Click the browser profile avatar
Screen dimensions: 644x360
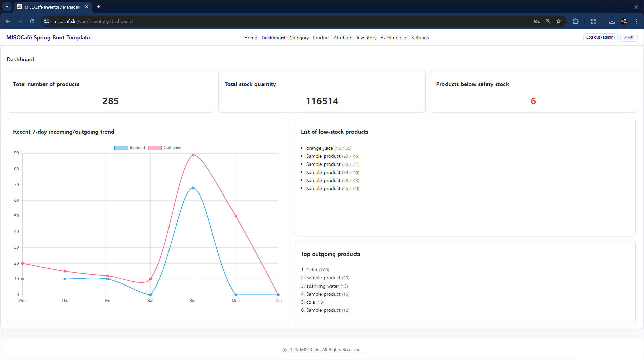624,21
